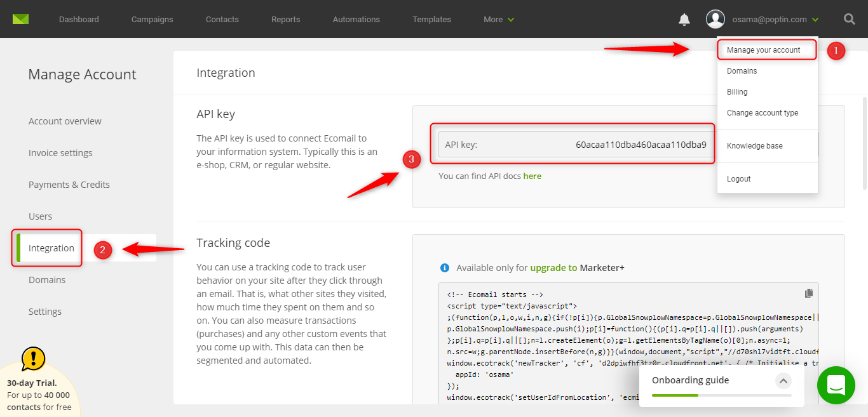Open Automations
The width and height of the screenshot is (868, 417).
point(356,20)
